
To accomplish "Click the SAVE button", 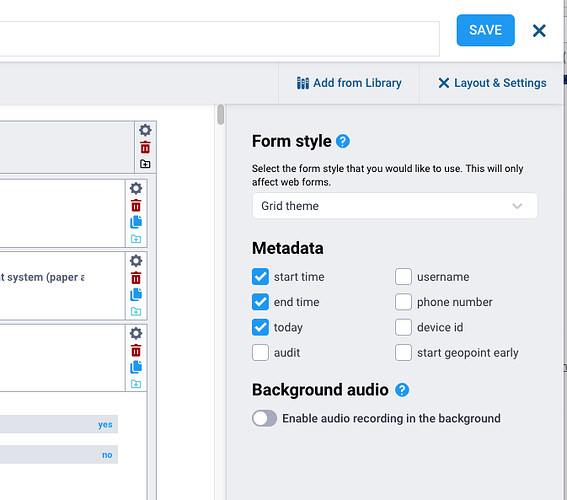I will click(x=486, y=30).
